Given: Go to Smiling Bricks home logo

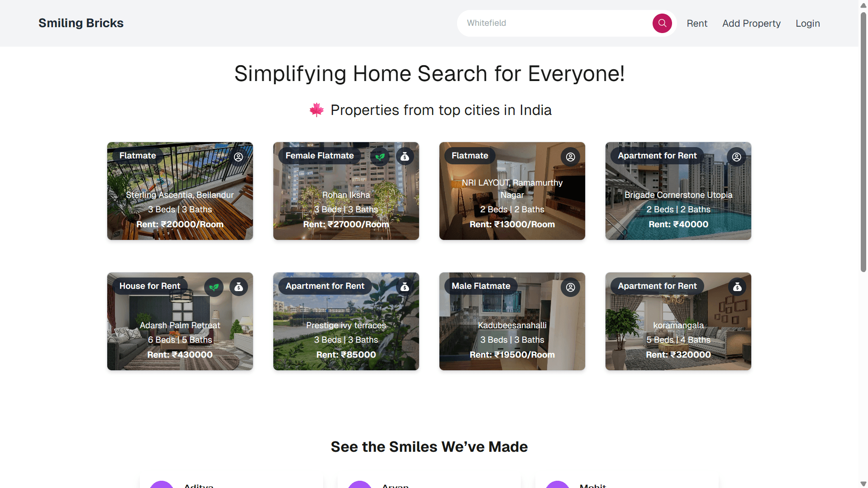Looking at the screenshot, I should click(x=81, y=23).
